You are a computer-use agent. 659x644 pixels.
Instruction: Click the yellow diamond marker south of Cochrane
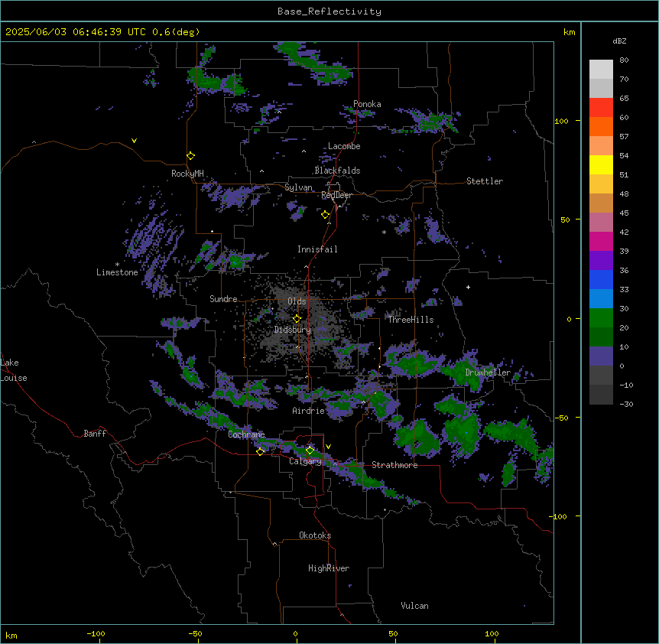(x=260, y=451)
